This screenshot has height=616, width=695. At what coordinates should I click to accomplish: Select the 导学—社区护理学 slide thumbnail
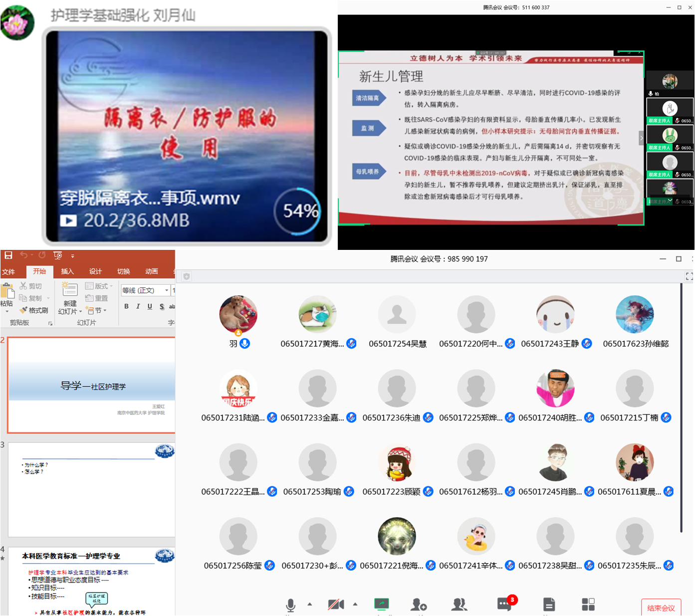pyautogui.click(x=92, y=385)
